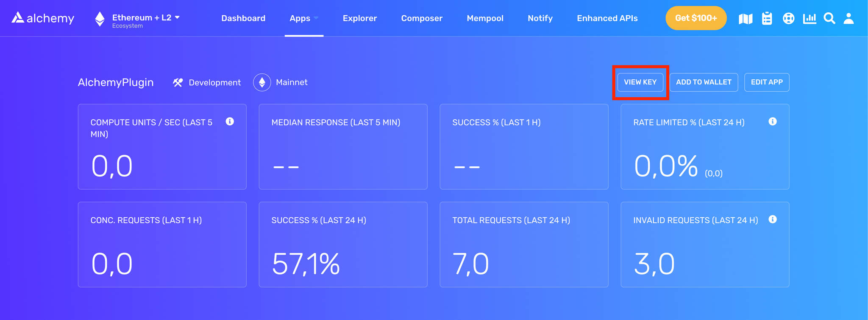Switch to Composer
Screen dimensions: 868x320
(422, 18)
